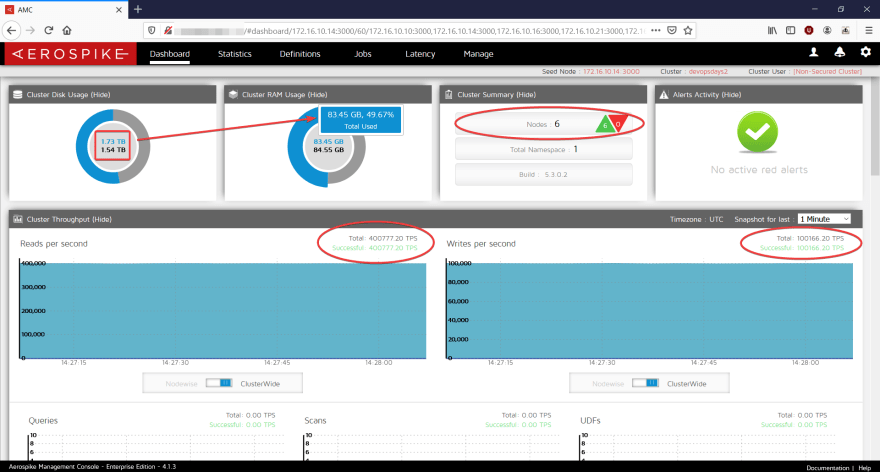Hide the Cluster Summary panel

(x=526, y=95)
